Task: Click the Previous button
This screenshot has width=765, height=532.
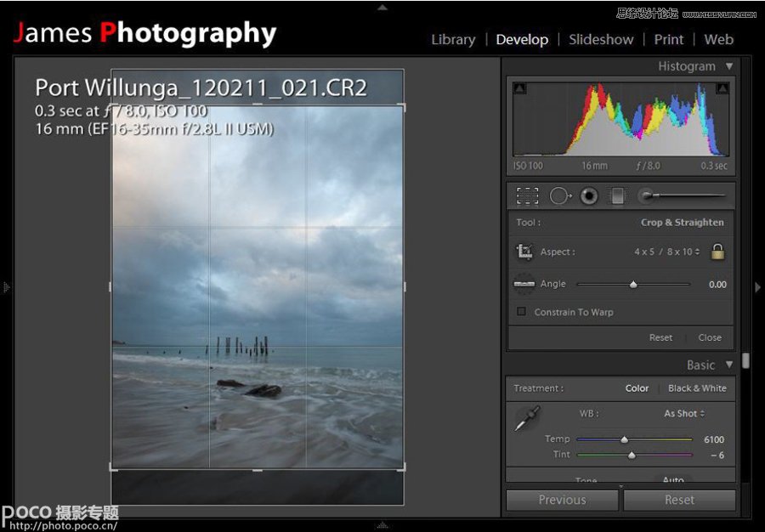Action: pyautogui.click(x=562, y=500)
